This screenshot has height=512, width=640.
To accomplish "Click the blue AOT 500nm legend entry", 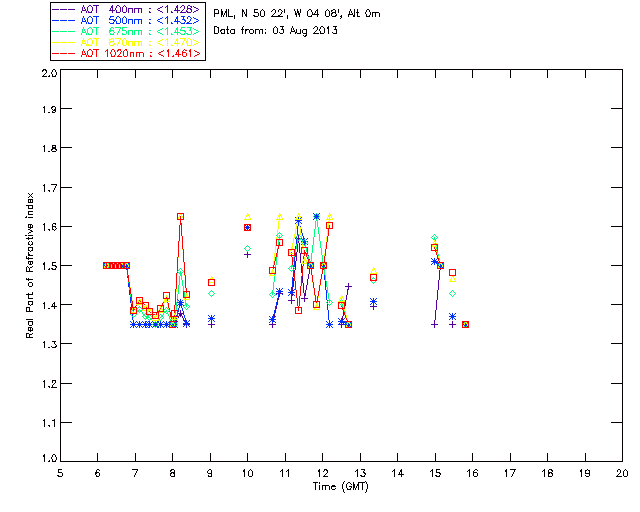I will tap(127, 20).
